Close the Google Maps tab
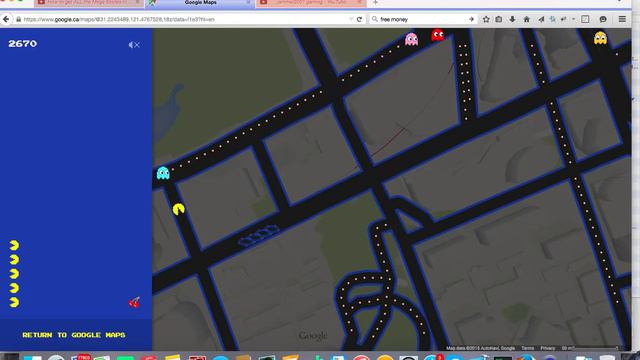 (x=248, y=3)
